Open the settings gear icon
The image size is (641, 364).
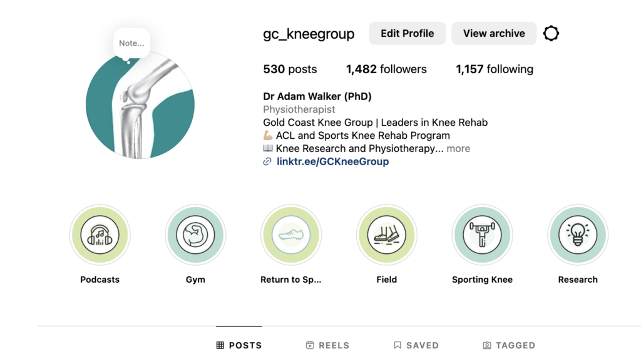tap(551, 33)
